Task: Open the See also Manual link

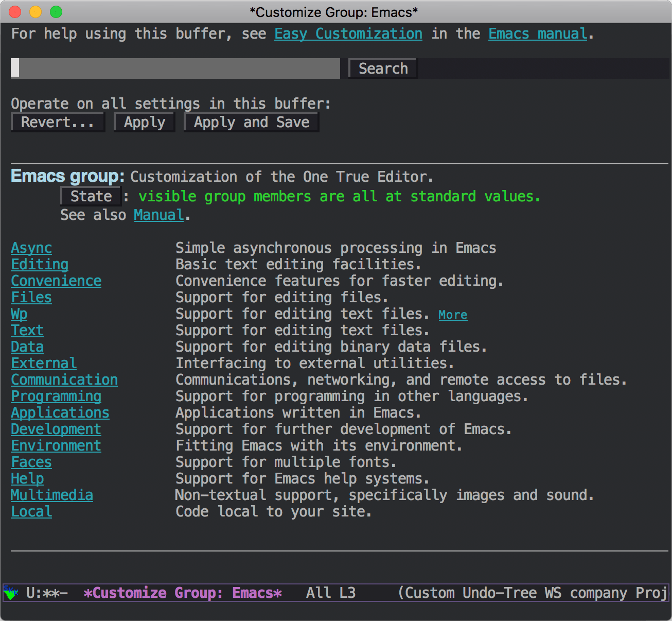Action: 158,215
